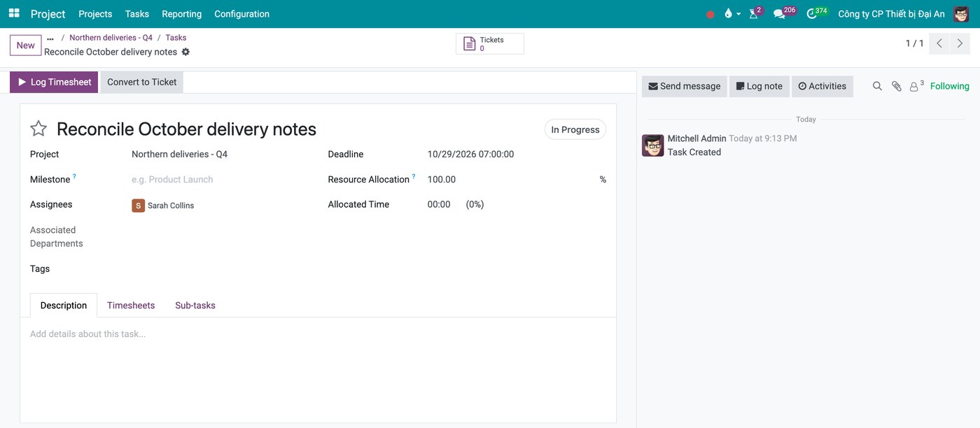This screenshot has width=980, height=428.
Task: Click Mitchell Admin avatar in top bar
Action: [961, 14]
